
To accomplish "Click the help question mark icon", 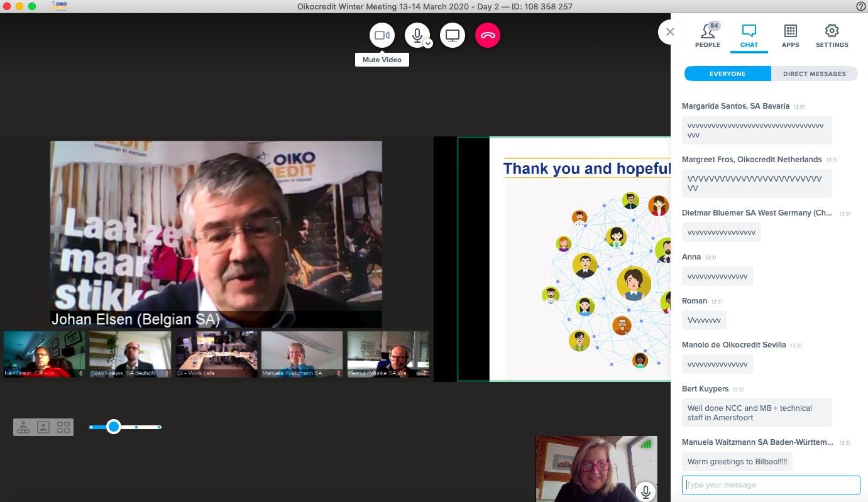I will coord(861,6).
